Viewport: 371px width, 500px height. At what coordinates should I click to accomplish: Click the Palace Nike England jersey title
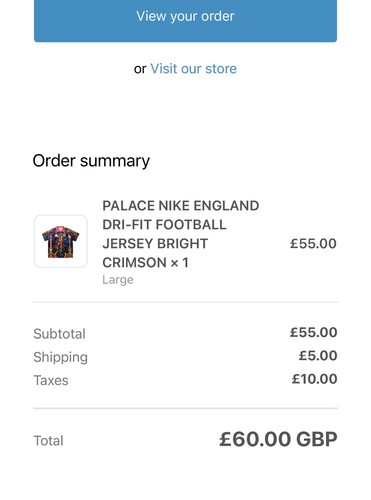[x=181, y=234]
